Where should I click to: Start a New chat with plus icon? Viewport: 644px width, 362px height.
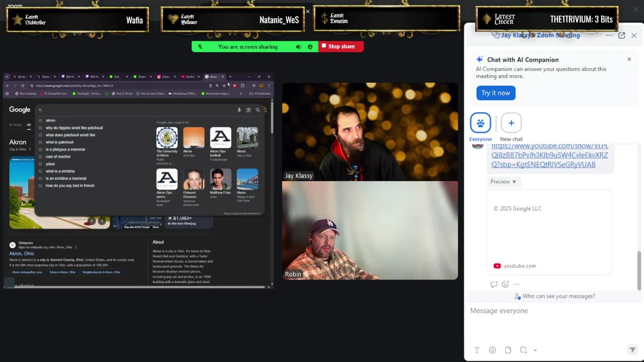(x=511, y=123)
